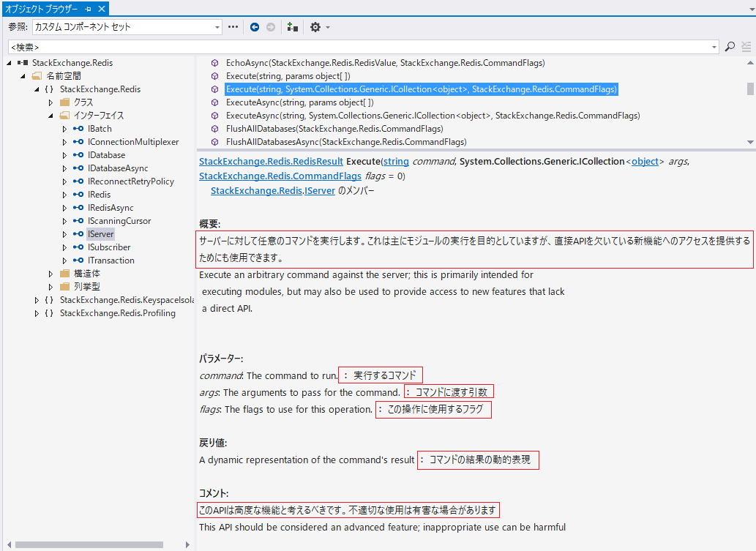Image resolution: width=756 pixels, height=551 pixels.
Task: Expand the StackExchange.Redis.Keyspacelsolation namespace node
Action: 37,300
